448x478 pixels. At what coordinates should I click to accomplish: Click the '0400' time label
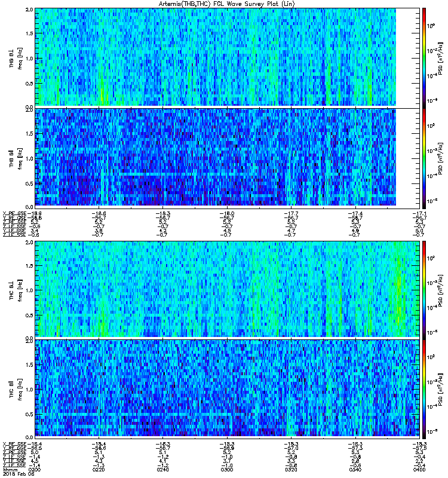pos(420,470)
